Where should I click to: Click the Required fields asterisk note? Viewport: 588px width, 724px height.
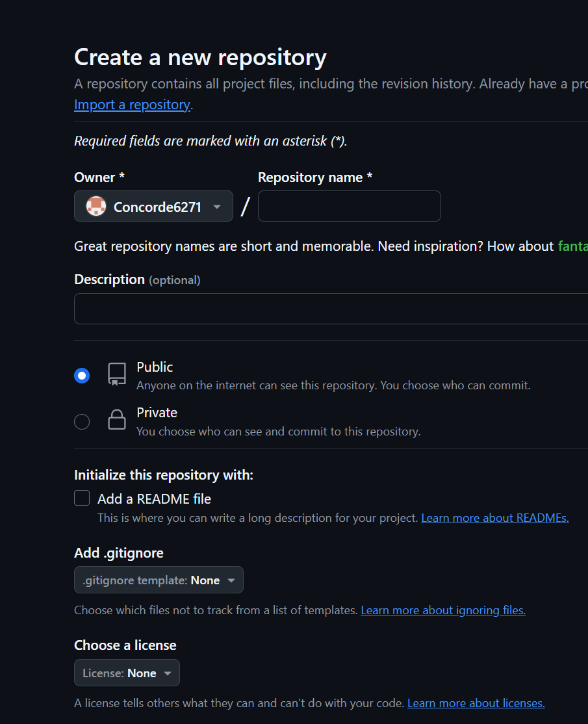[211, 141]
